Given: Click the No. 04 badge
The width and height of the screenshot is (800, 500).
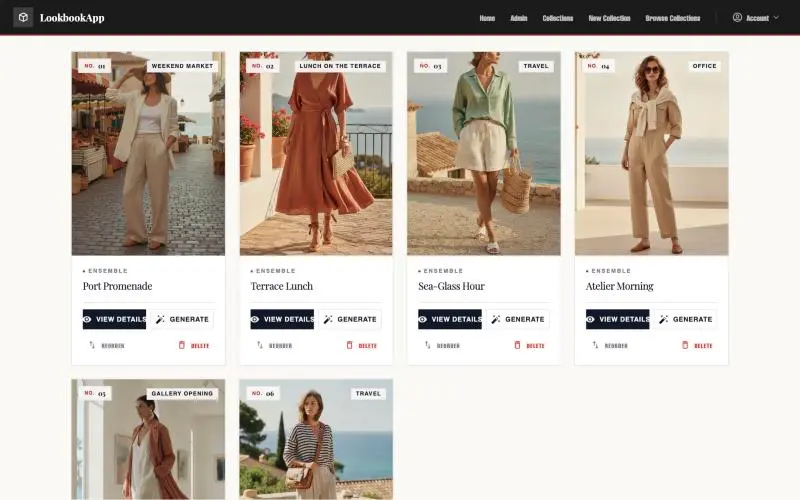Looking at the screenshot, I should click(598, 66).
